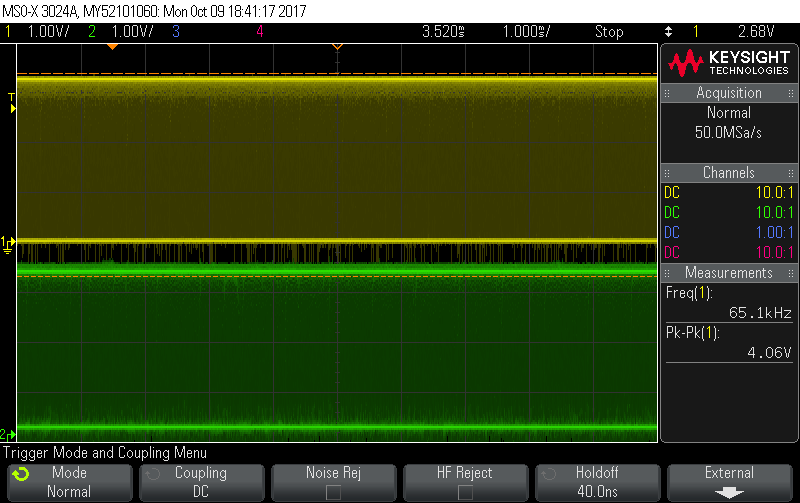The width and height of the screenshot is (800, 503).
Task: Click the Channels panel header
Action: (729, 172)
